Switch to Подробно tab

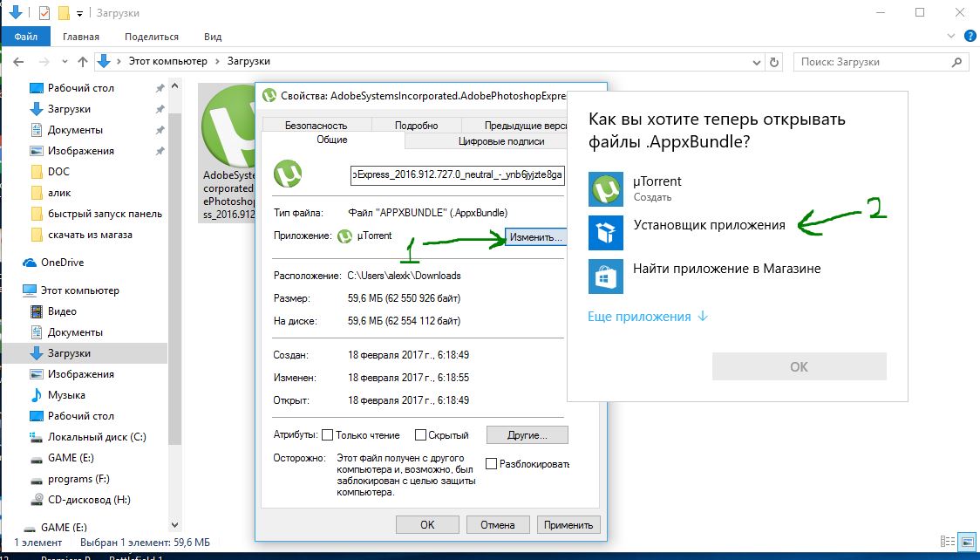(416, 125)
